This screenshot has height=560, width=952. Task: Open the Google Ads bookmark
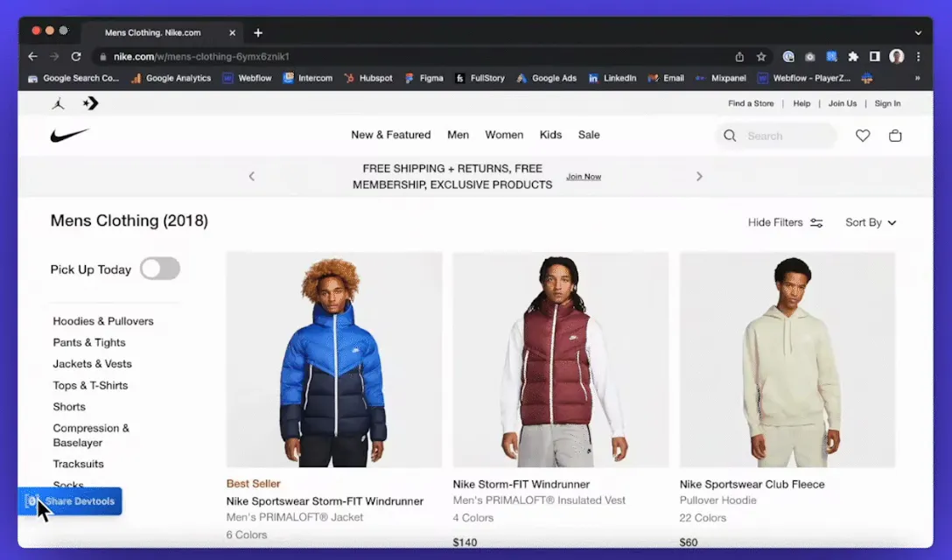tap(546, 78)
